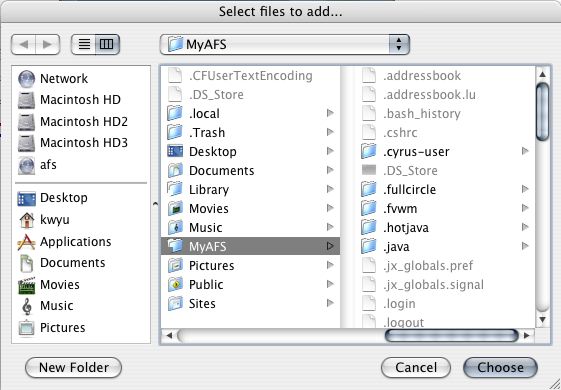Open Pictures shortcut in sidebar
The height and width of the screenshot is (390, 561).
click(52, 328)
